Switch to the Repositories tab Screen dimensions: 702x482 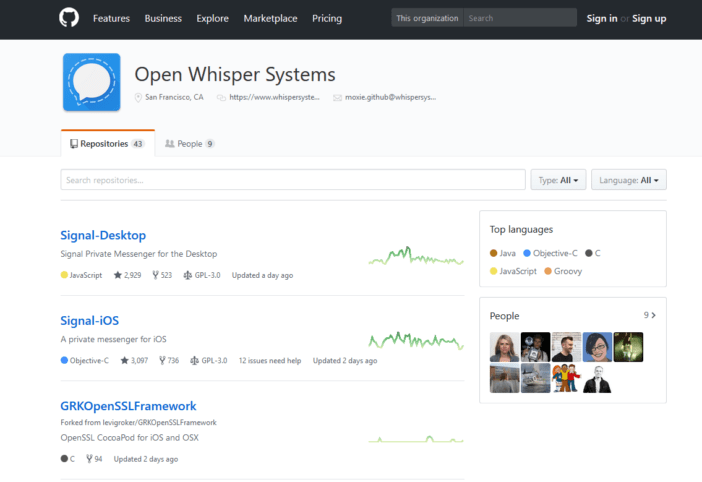(108, 144)
